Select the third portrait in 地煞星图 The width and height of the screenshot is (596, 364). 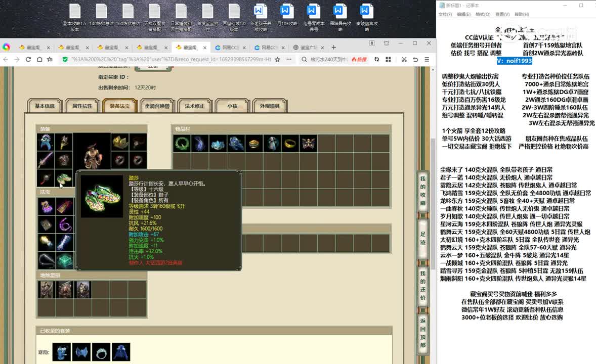tap(83, 290)
